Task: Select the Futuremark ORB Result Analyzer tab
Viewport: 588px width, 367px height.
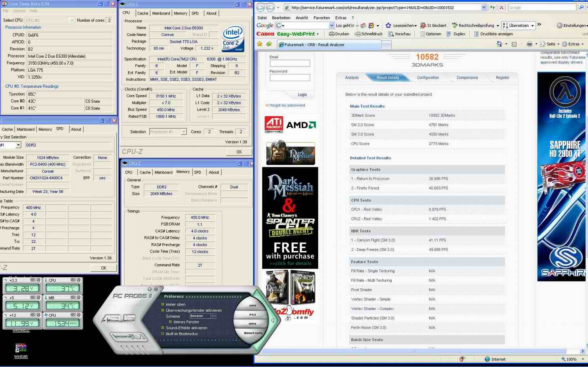Action: click(328, 45)
